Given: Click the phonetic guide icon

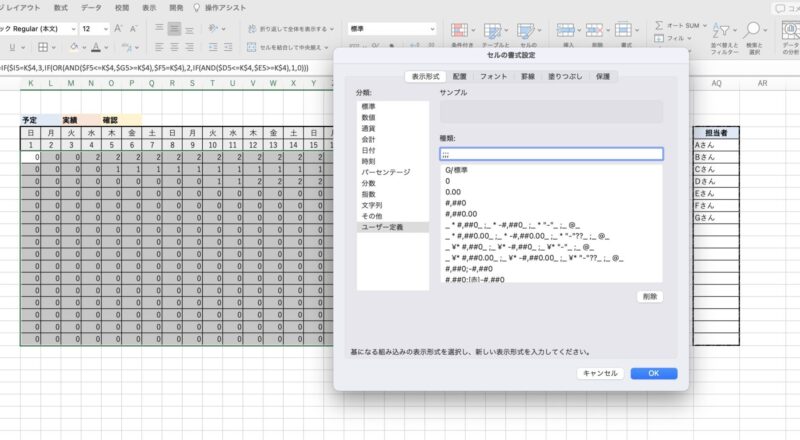Looking at the screenshot, I should 126,47.
